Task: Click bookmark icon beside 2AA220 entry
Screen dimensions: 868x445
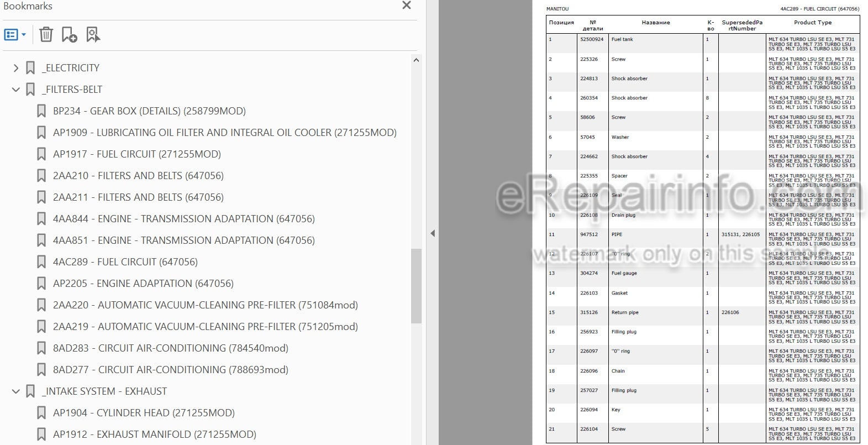Action: [41, 305]
